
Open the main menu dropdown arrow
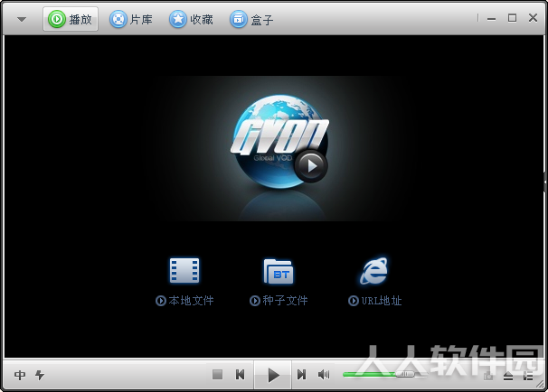coord(22,19)
